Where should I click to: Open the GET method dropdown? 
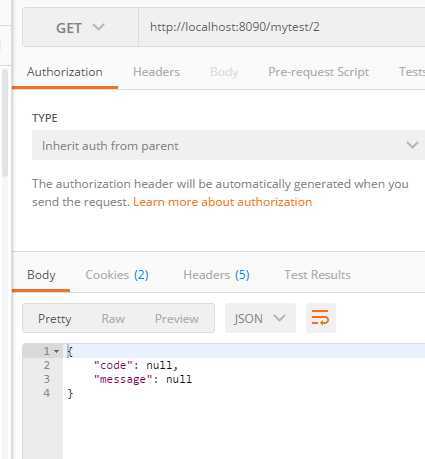click(x=80, y=28)
